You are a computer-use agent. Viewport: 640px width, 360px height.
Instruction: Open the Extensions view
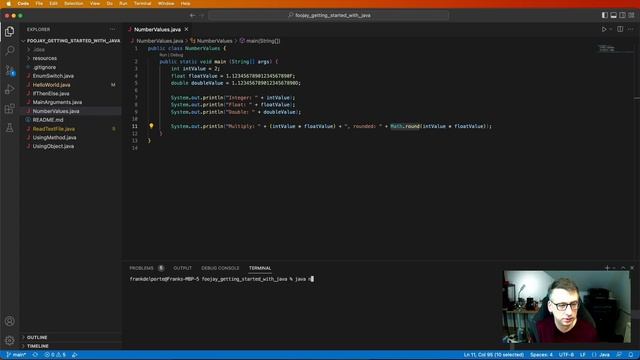(9, 109)
